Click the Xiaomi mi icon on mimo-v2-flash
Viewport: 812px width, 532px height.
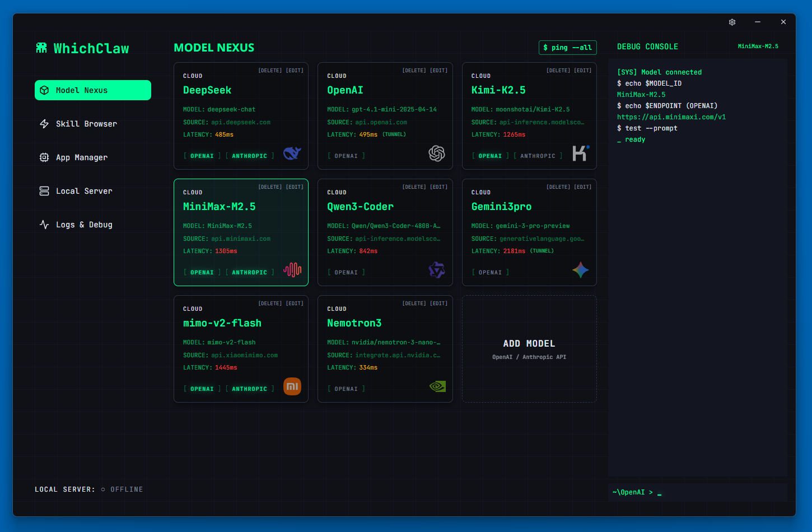coord(292,386)
